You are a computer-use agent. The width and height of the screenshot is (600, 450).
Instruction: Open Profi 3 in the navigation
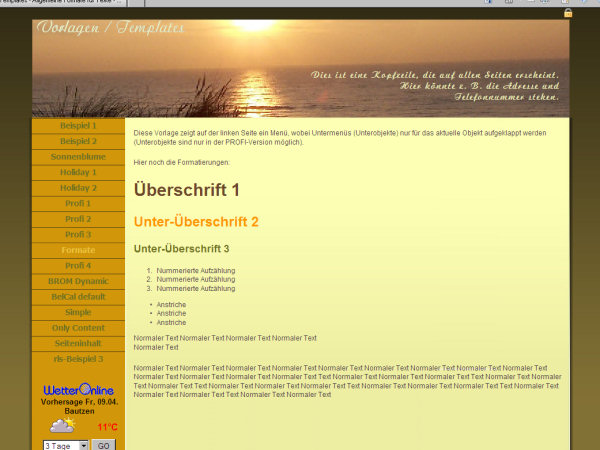(x=78, y=235)
